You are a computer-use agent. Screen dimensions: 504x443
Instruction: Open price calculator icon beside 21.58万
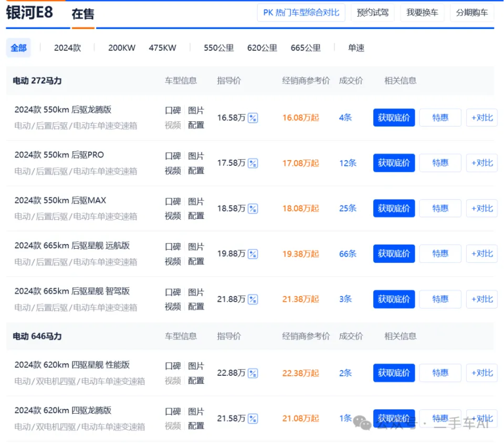pyautogui.click(x=253, y=418)
